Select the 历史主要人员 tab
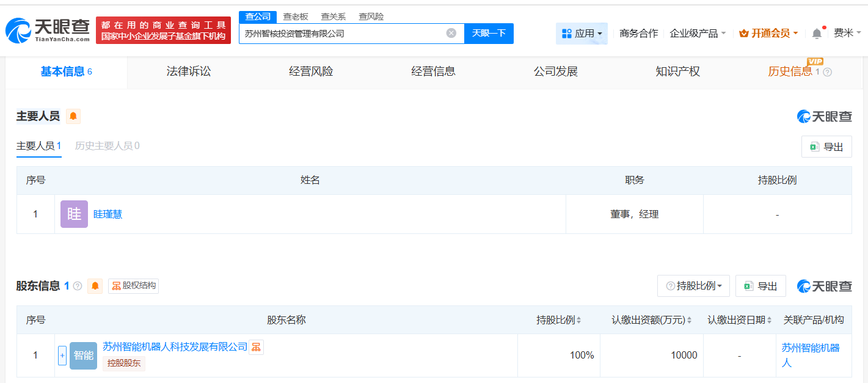This screenshot has height=383, width=868. click(107, 147)
